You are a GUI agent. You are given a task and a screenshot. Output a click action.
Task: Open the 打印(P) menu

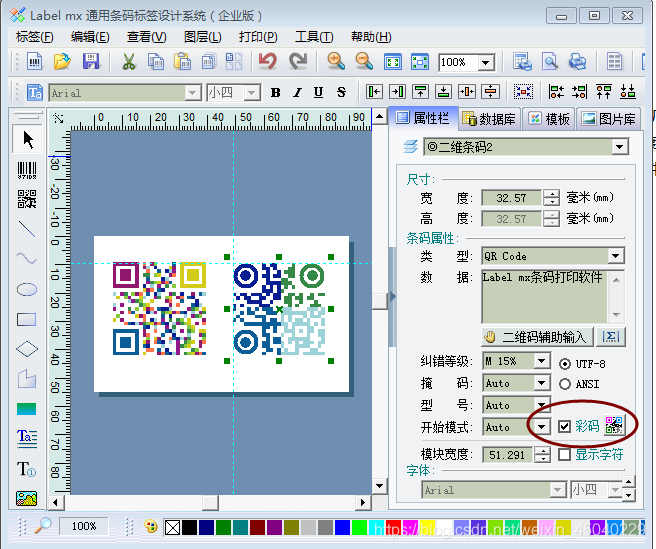tap(258, 37)
